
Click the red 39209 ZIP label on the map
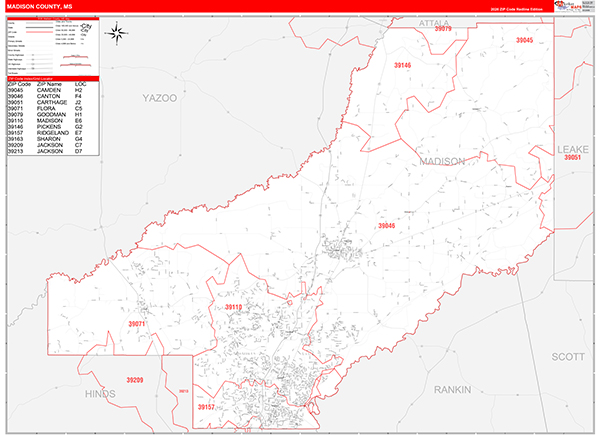pos(135,380)
